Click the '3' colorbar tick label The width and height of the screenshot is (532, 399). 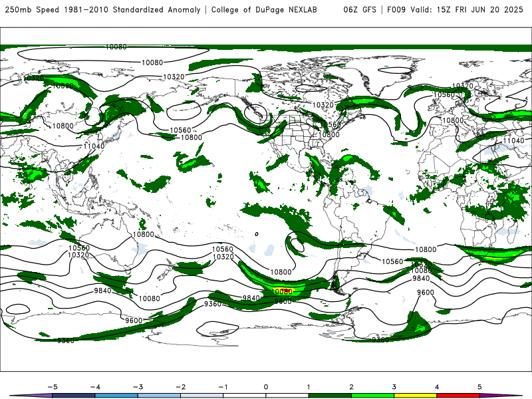click(394, 387)
